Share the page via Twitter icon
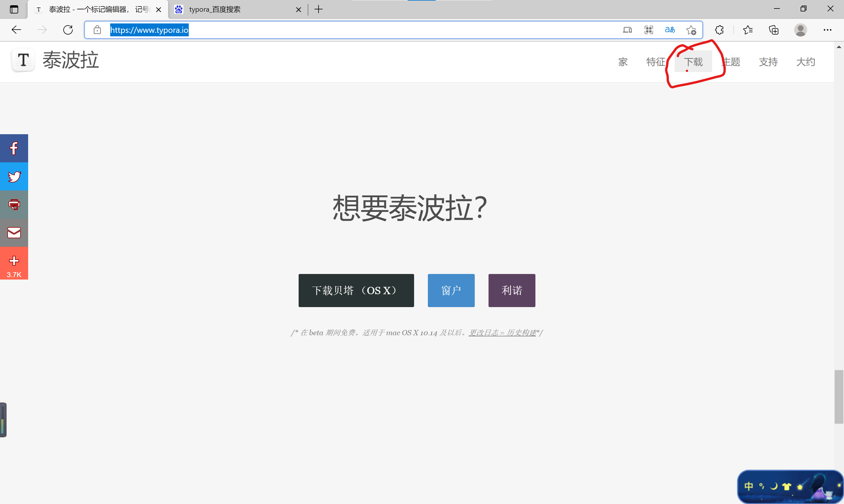 pos(14,177)
